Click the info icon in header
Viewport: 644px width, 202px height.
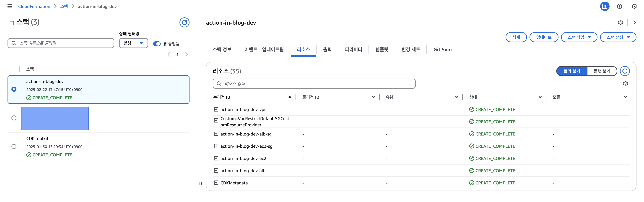[x=619, y=6]
